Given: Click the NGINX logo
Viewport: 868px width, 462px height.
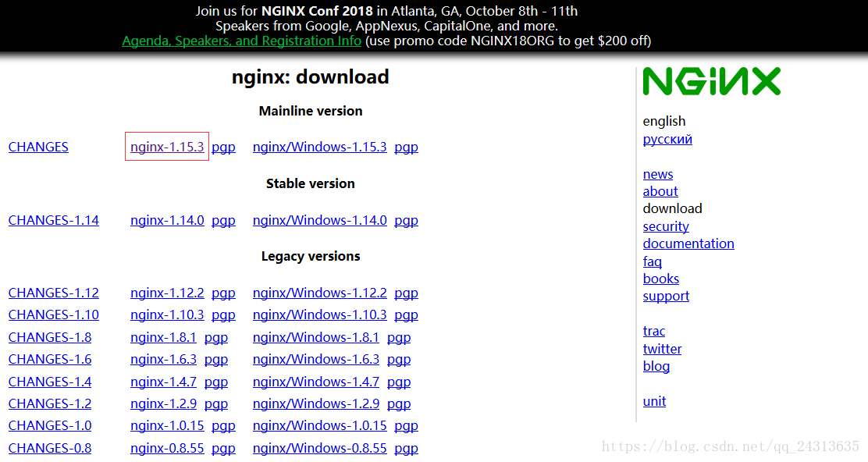Looking at the screenshot, I should point(711,81).
